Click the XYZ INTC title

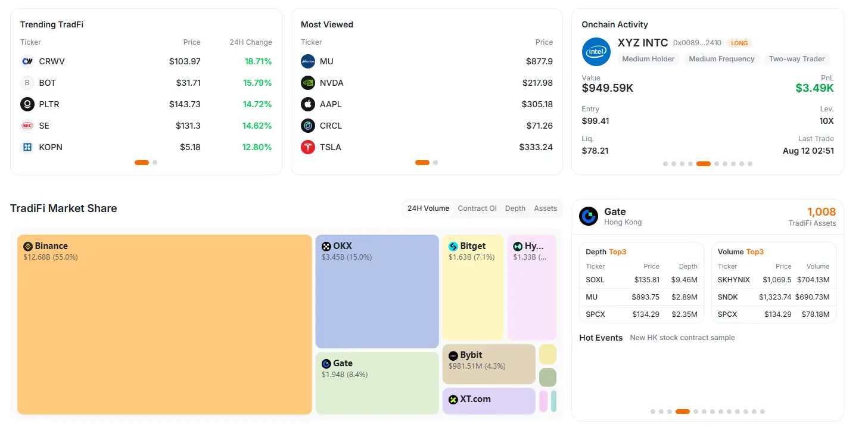pyautogui.click(x=643, y=43)
